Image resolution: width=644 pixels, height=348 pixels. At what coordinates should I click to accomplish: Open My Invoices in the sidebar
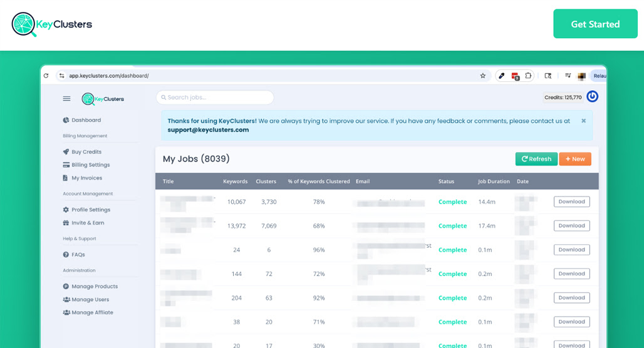click(83, 178)
